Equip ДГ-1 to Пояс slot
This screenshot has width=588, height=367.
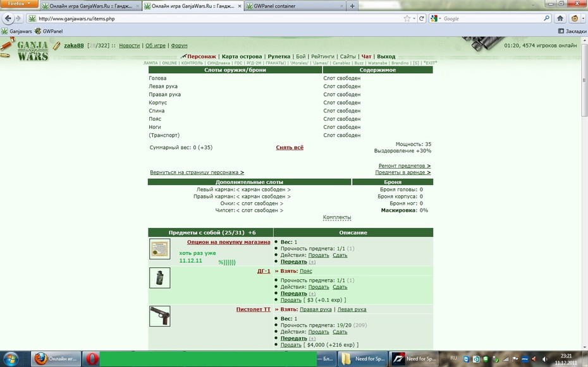[305, 271]
